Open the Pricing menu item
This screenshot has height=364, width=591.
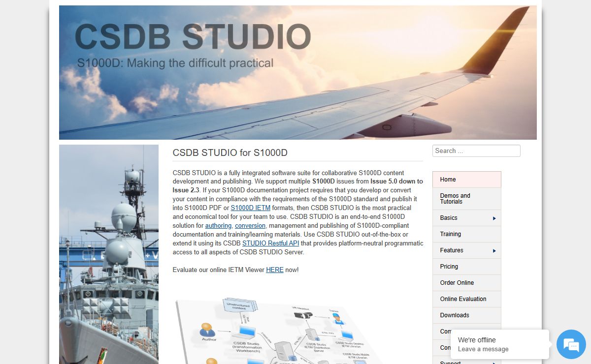point(466,267)
